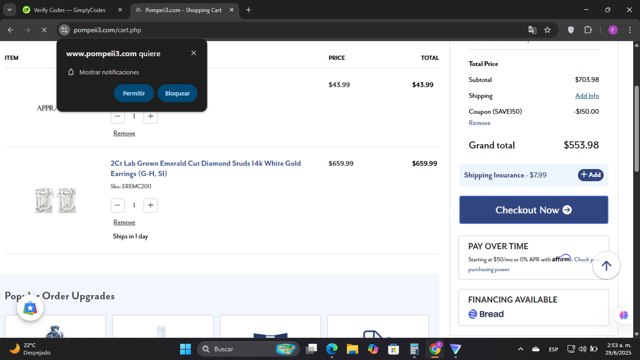Remove the diamond studs from cart
Viewport: 640px width, 360px height.
(124, 222)
